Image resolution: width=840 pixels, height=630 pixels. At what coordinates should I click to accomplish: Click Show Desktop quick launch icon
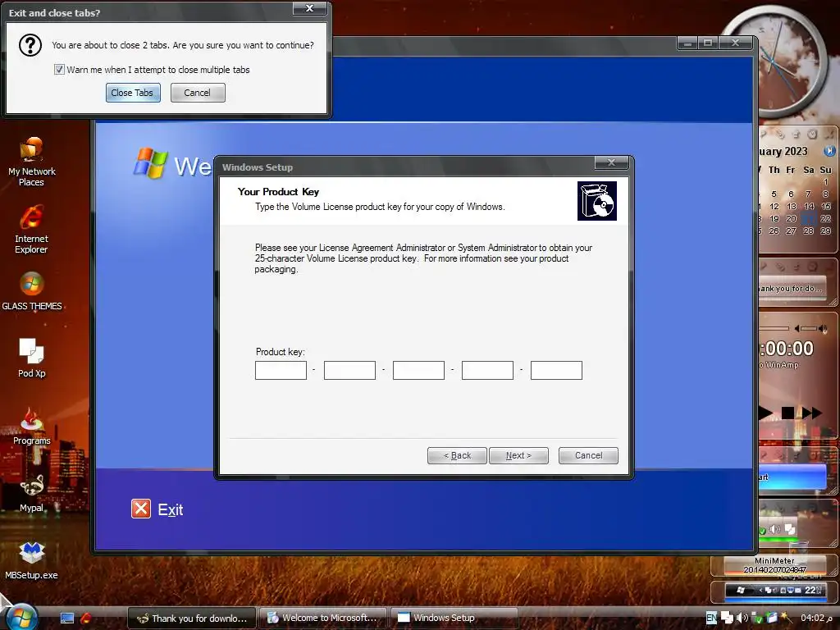[x=67, y=619]
